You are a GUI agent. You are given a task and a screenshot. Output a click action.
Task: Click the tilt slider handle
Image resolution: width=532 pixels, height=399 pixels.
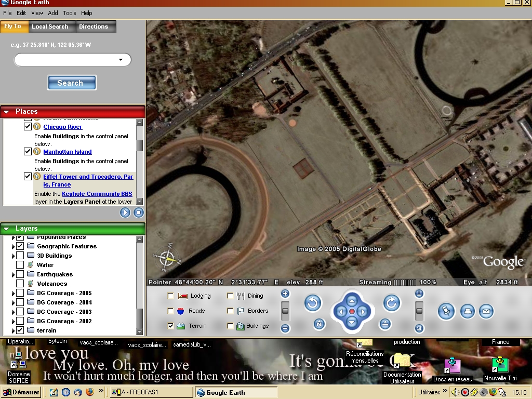pos(419,311)
